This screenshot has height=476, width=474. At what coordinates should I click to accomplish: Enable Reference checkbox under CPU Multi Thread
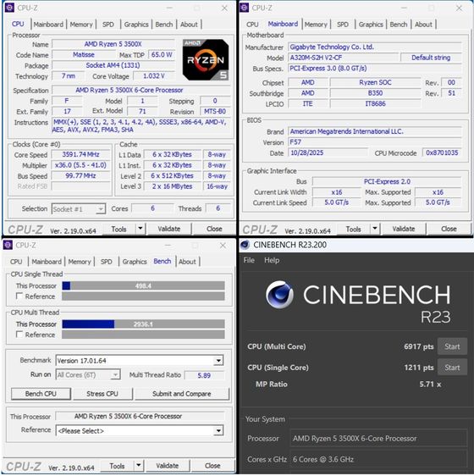(x=19, y=335)
